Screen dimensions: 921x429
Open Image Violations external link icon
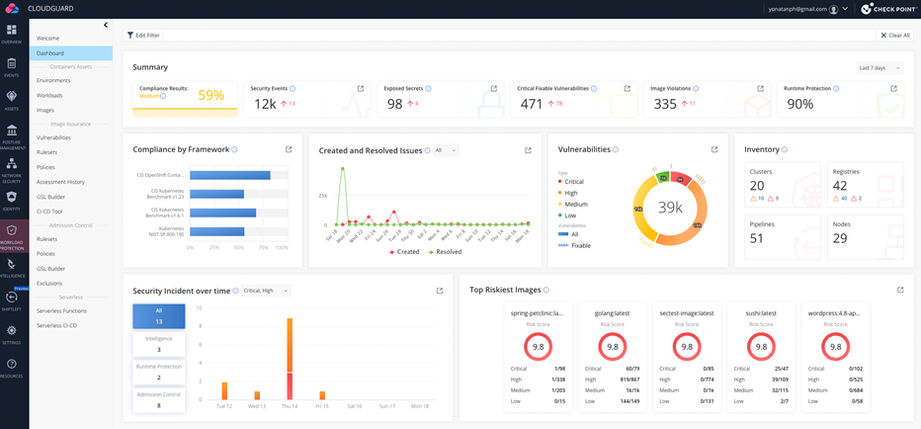coord(760,89)
